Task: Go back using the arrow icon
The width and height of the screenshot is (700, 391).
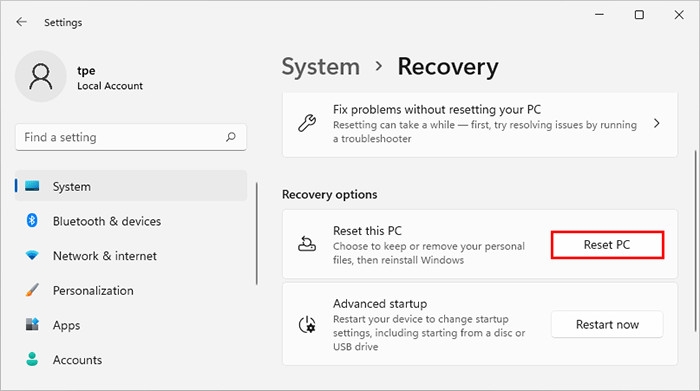Action: [21, 22]
